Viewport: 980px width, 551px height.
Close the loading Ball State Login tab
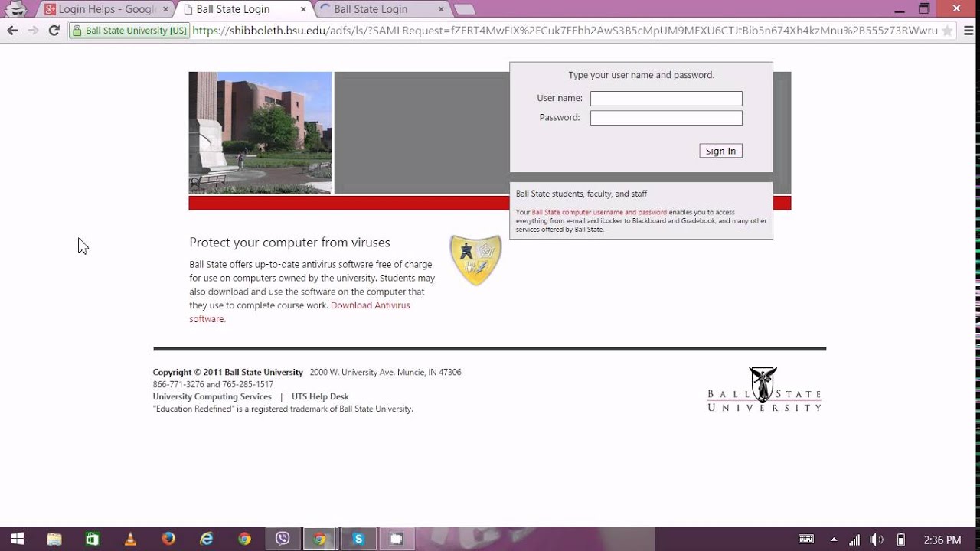click(440, 9)
